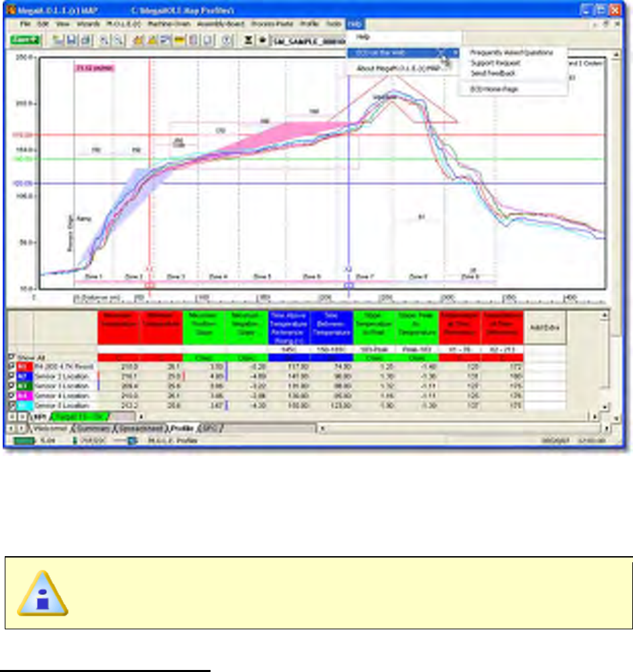This screenshot has height=672, width=633.
Task: Click the cyan color swatch of Sensor 5
Action: [24, 405]
